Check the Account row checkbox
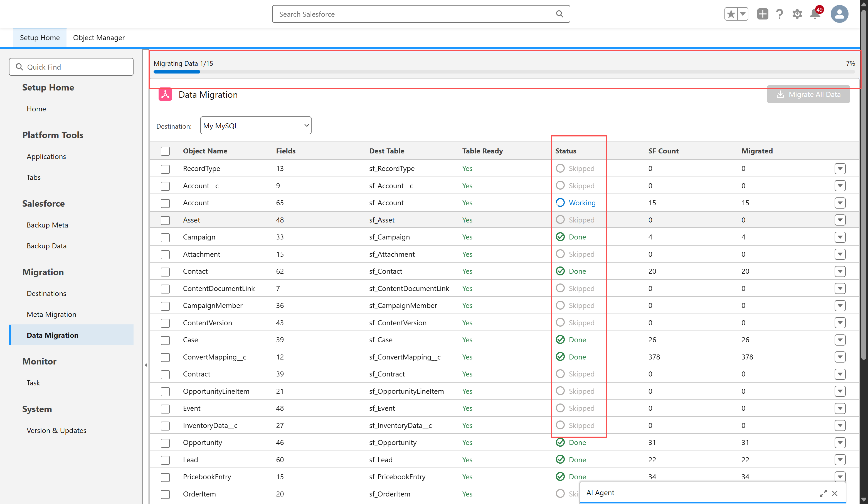868x504 pixels. tap(165, 203)
